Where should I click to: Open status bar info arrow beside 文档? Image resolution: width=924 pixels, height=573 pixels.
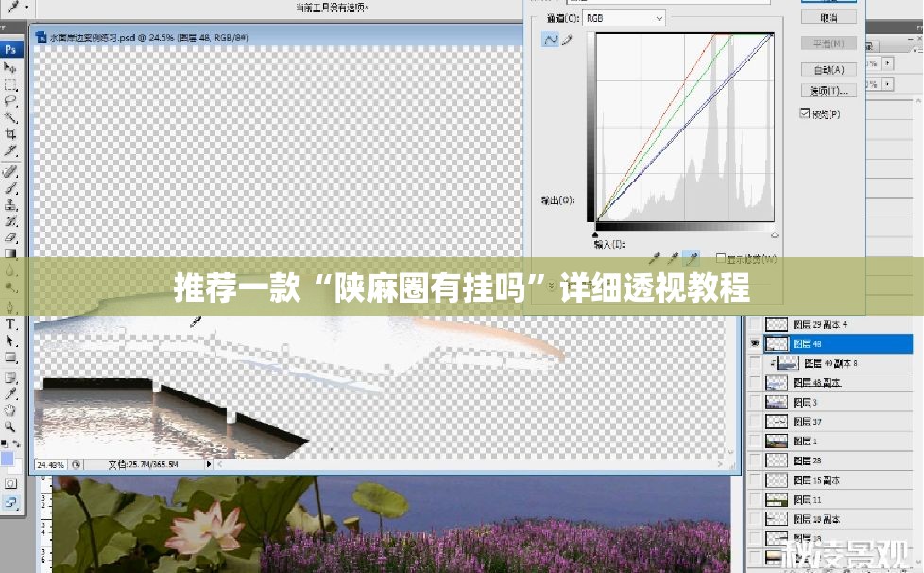click(x=208, y=464)
